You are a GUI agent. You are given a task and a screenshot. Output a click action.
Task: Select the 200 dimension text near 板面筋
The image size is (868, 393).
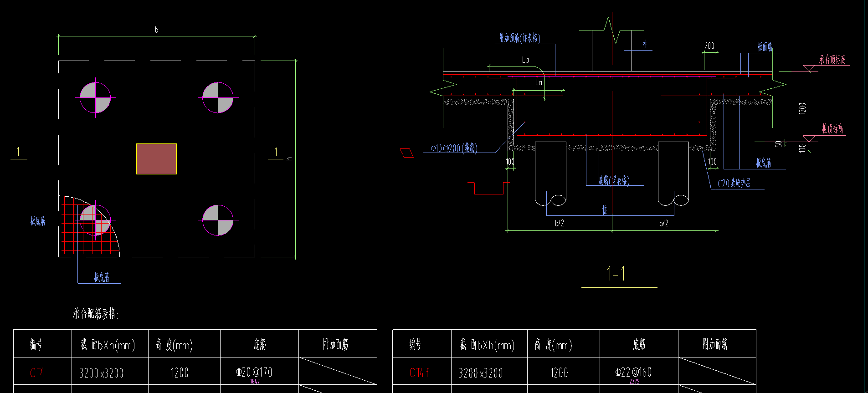pyautogui.click(x=709, y=46)
